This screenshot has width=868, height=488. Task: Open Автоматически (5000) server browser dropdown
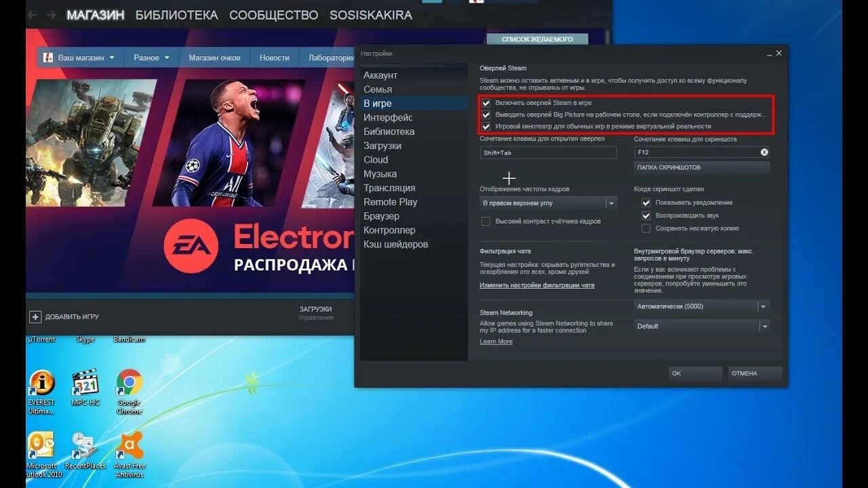click(x=702, y=306)
